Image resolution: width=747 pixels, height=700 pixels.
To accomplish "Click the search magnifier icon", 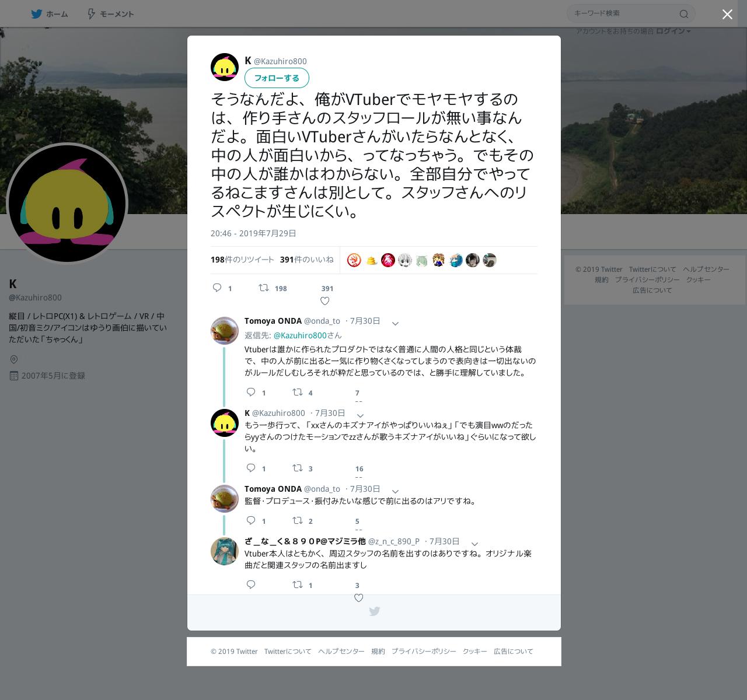I will tap(684, 14).
